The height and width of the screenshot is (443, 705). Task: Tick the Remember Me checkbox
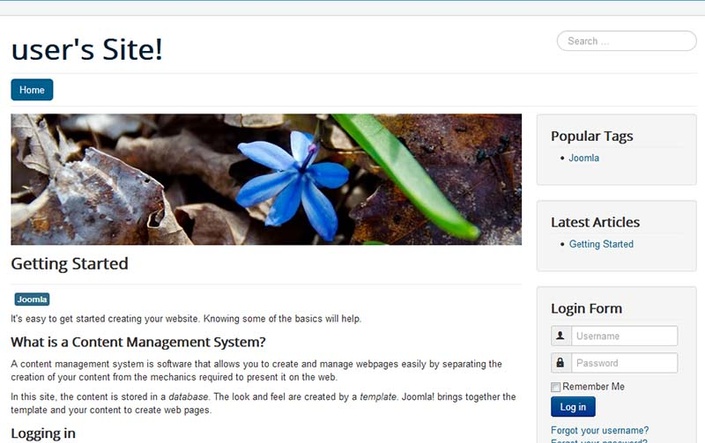click(x=556, y=387)
